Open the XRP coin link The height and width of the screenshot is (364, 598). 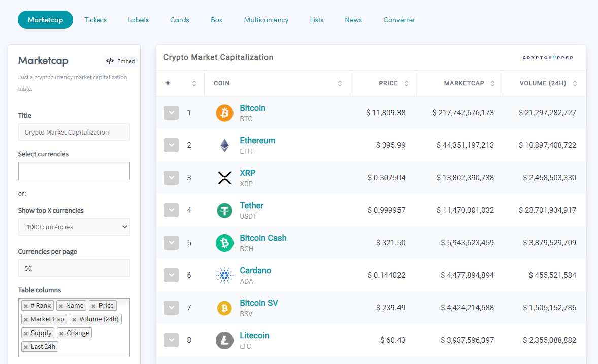click(248, 173)
